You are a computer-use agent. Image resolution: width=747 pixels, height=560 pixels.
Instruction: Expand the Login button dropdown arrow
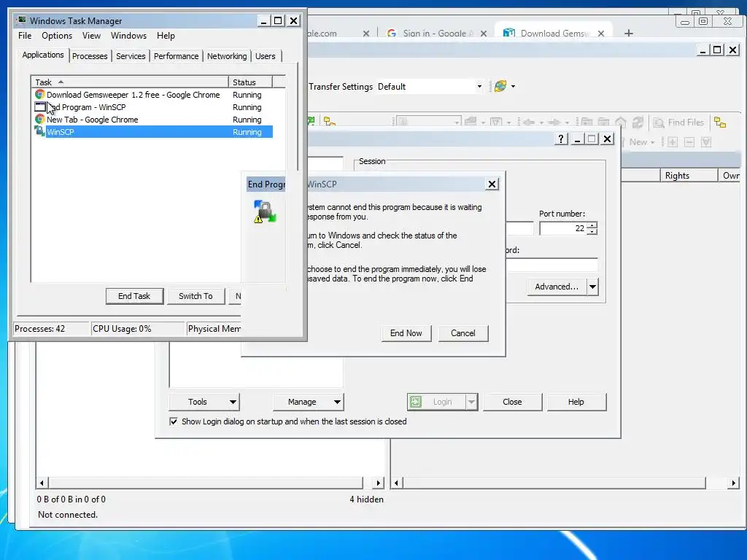[472, 402]
